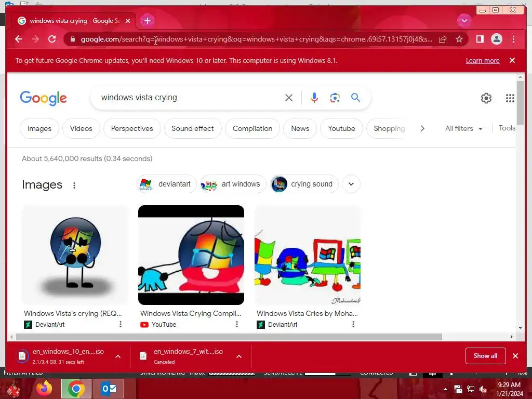Select the Shopping filter chip
This screenshot has height=399, width=532.
(x=389, y=129)
